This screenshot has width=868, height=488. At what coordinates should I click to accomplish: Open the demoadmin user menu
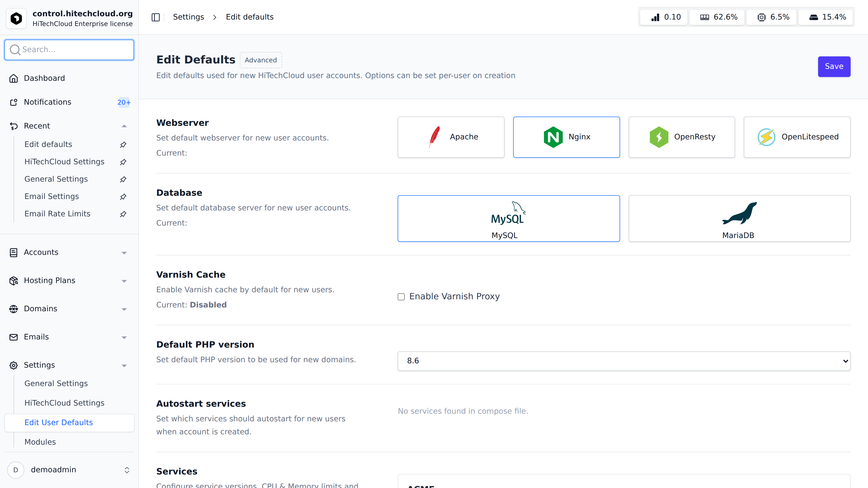(69, 470)
